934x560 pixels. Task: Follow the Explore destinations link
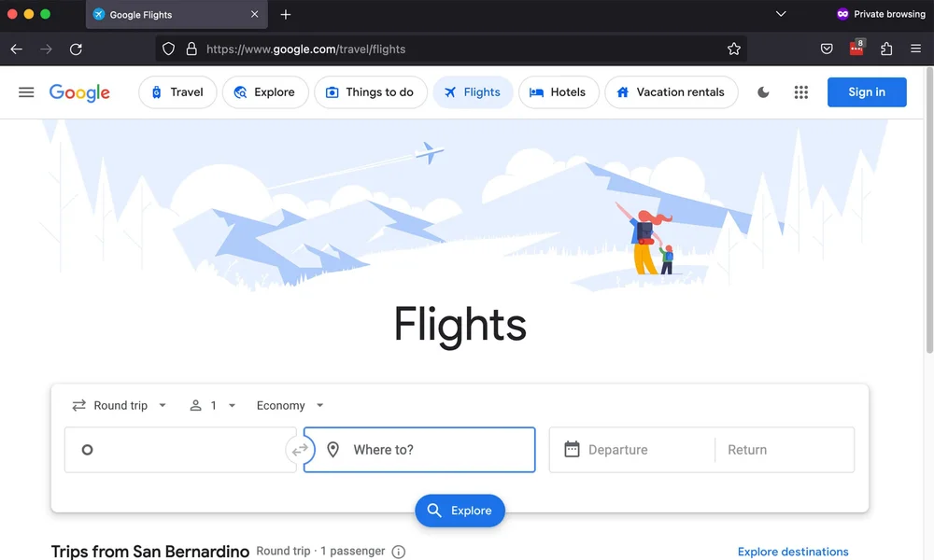(x=793, y=552)
